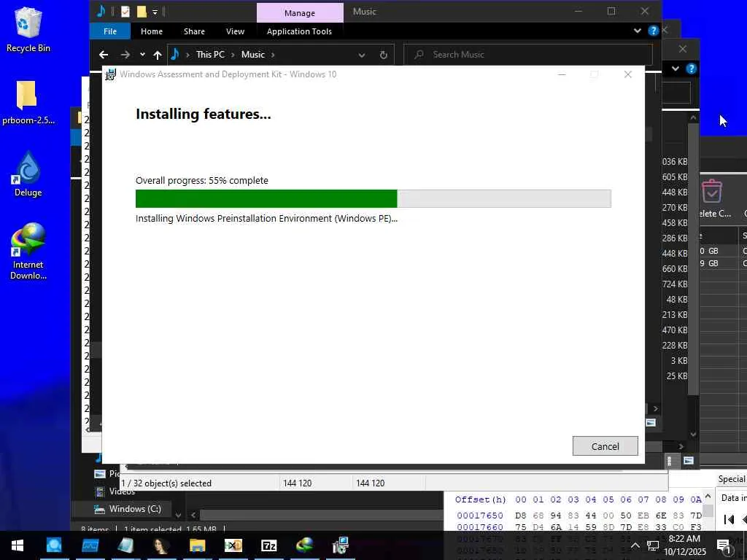The width and height of the screenshot is (747, 560).
Task: Expand ribbon of background explorer window
Action: coord(675,69)
